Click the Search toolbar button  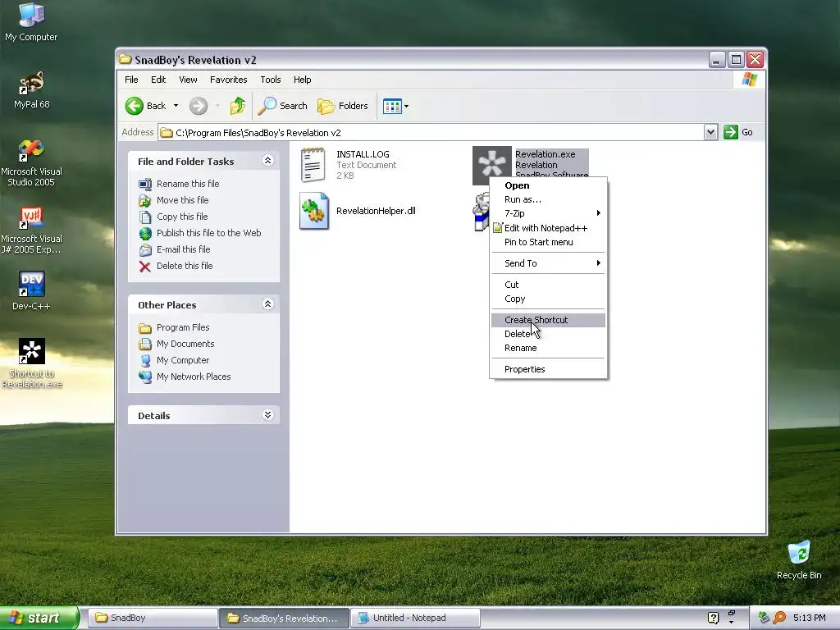pyautogui.click(x=283, y=106)
